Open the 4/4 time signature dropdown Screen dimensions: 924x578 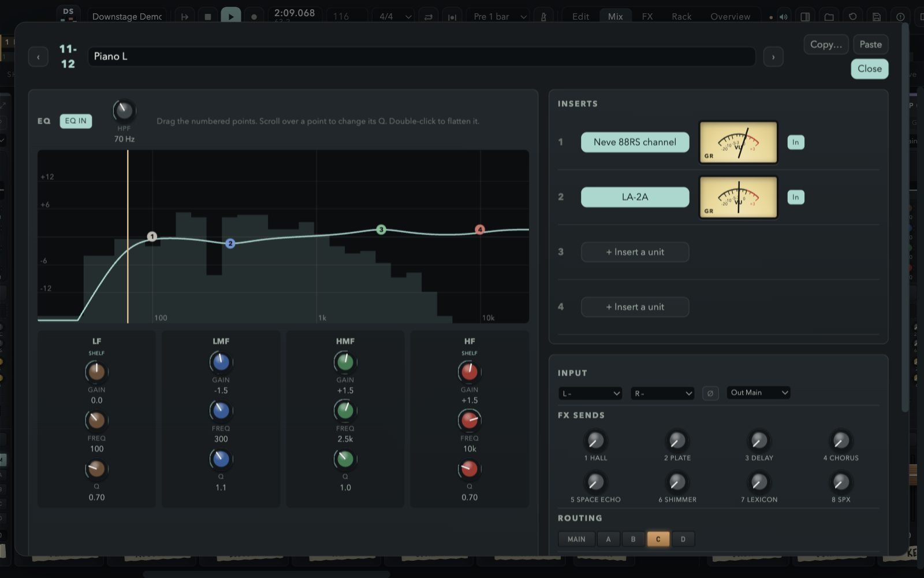coord(394,17)
